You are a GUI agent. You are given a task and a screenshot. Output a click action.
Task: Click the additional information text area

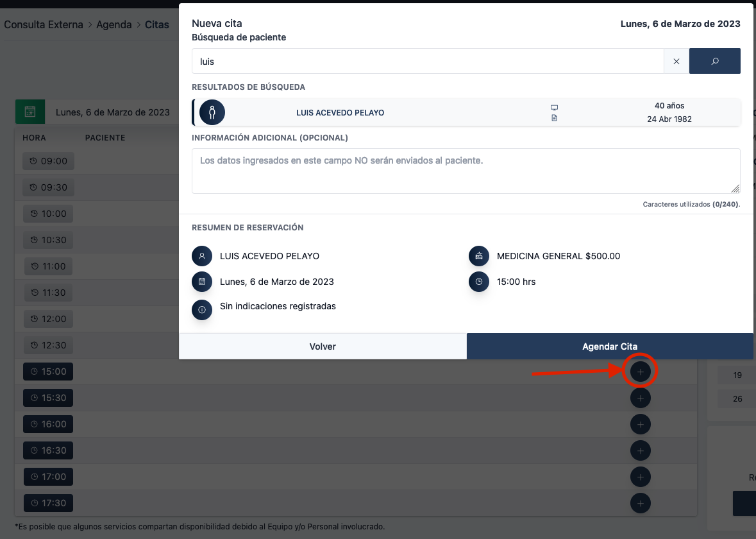pyautogui.click(x=466, y=171)
